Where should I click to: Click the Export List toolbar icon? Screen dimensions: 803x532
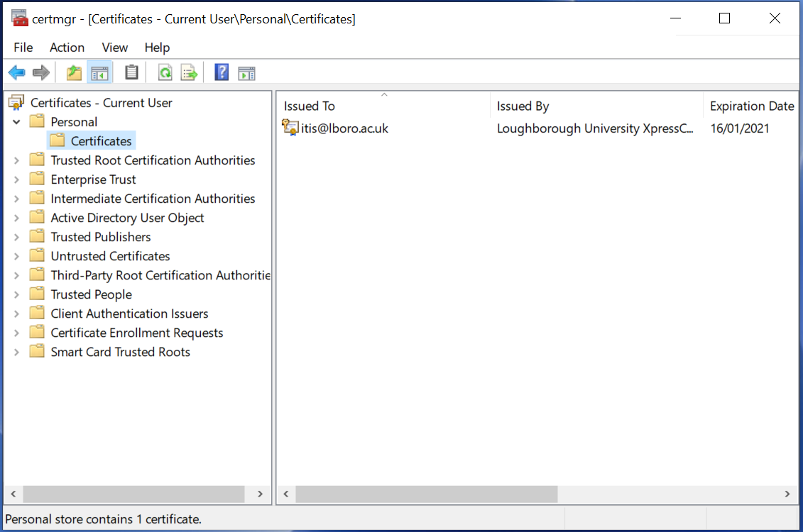click(189, 72)
